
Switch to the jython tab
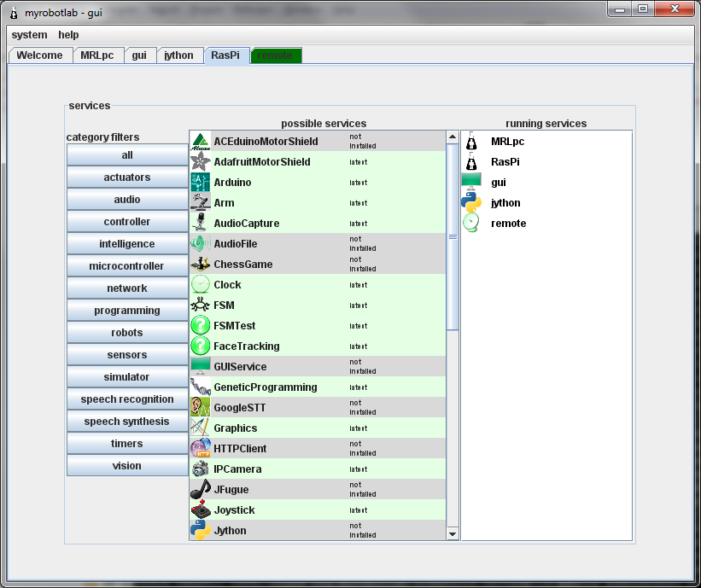178,55
